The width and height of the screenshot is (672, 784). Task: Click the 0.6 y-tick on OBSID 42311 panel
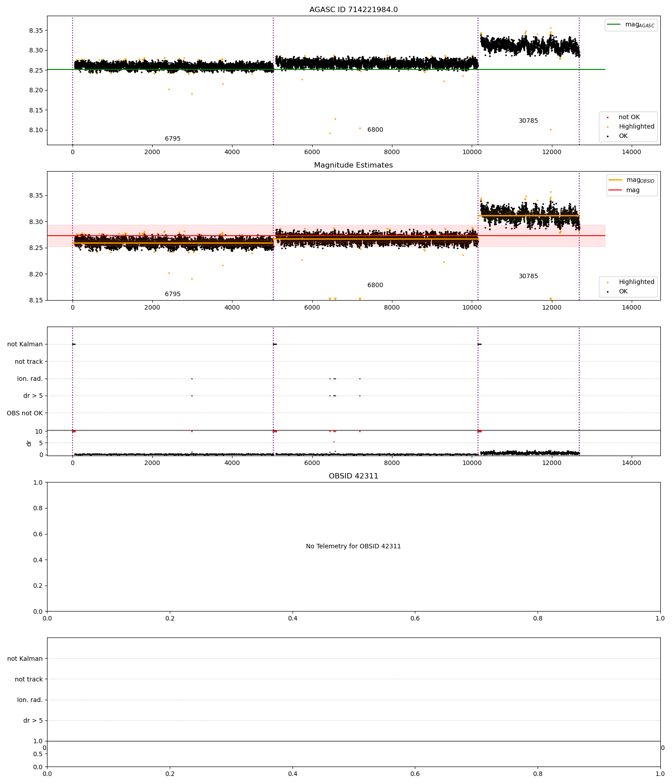[38, 534]
